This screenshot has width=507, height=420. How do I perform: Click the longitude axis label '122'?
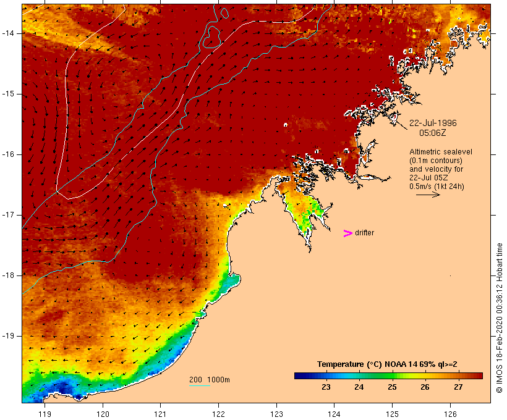coord(219,414)
